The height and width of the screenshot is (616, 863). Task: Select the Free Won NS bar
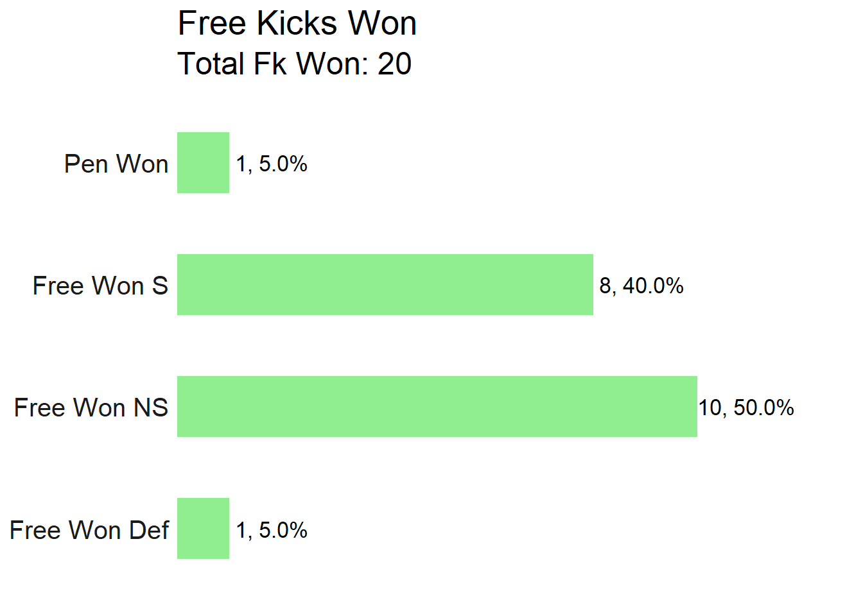(437, 407)
